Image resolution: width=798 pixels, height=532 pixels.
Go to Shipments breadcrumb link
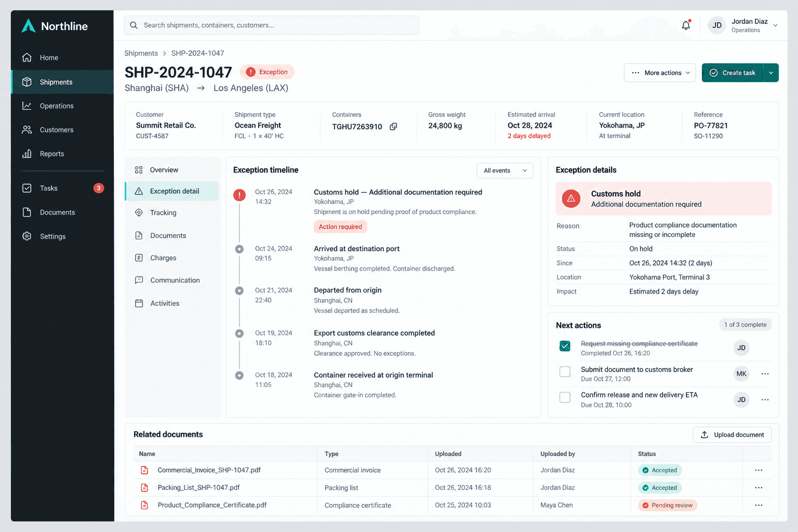tap(141, 54)
